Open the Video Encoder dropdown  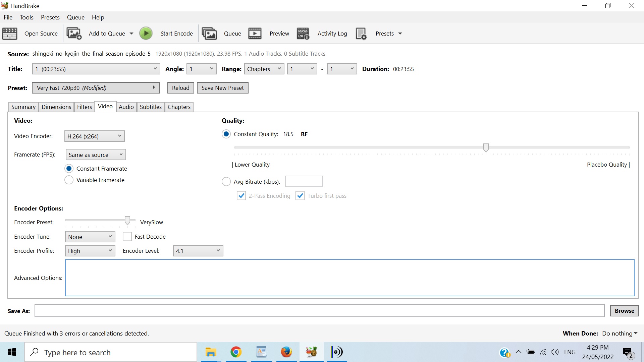click(x=94, y=136)
